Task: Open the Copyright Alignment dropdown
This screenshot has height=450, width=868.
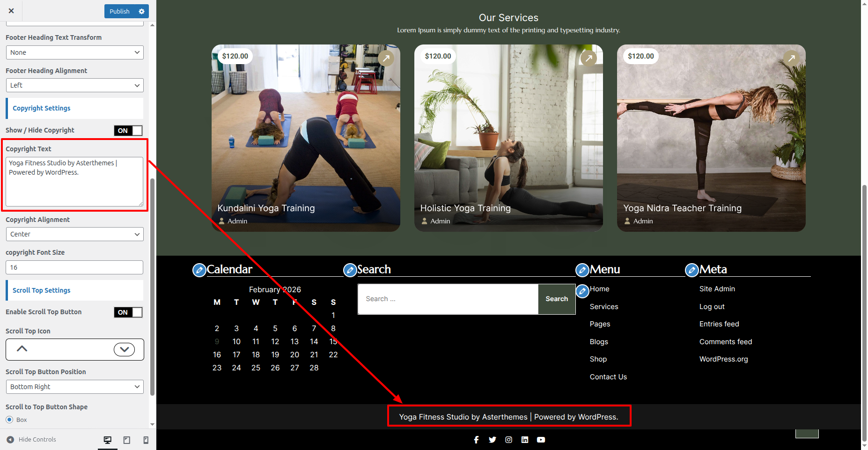Action: [x=74, y=234]
